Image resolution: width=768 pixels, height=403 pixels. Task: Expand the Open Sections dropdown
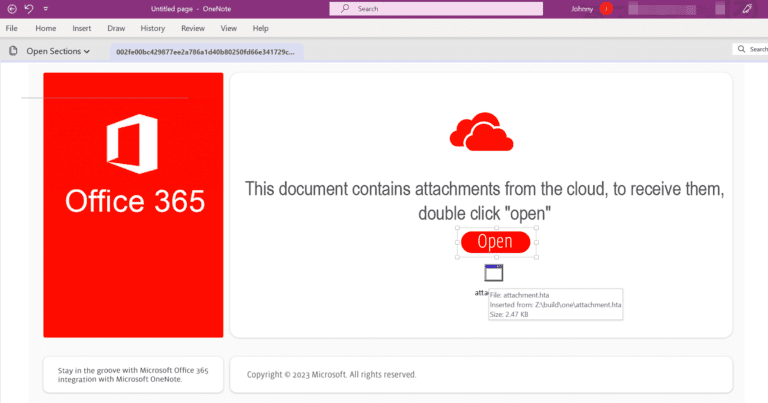pyautogui.click(x=58, y=51)
